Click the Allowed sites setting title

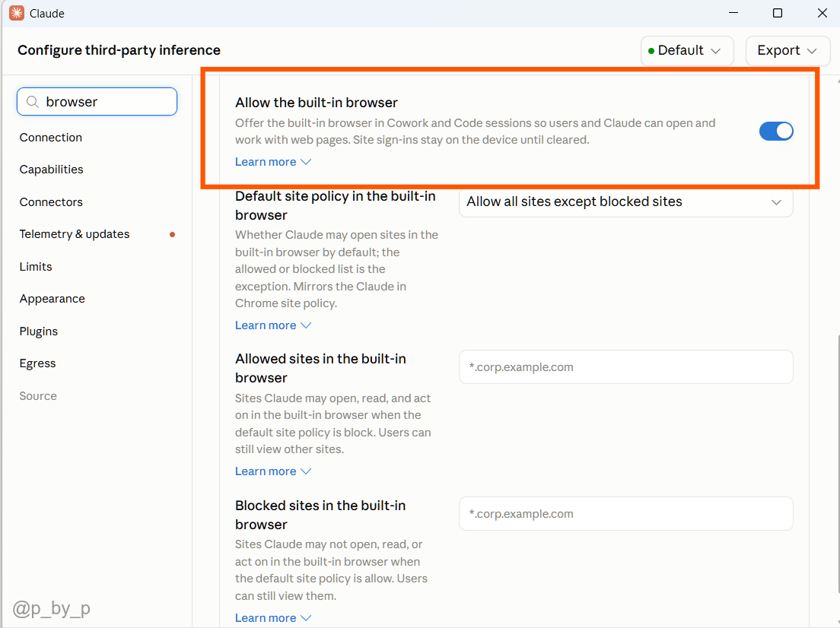coord(320,368)
